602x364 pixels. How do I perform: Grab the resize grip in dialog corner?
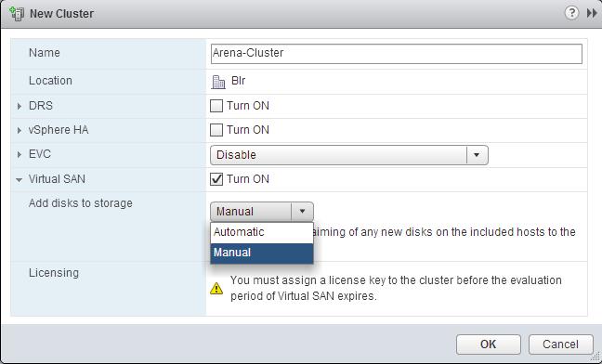[x=597, y=357]
